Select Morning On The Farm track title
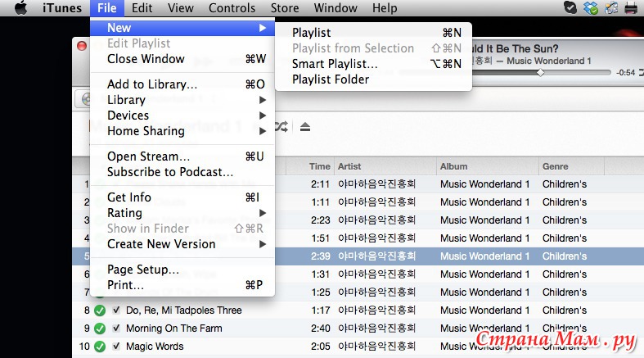The width and height of the screenshot is (644, 358). pyautogui.click(x=174, y=329)
